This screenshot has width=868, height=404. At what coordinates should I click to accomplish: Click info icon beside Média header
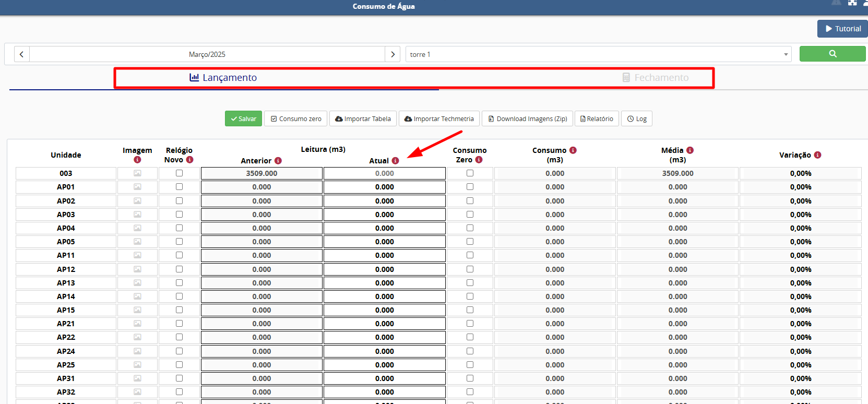pos(690,150)
